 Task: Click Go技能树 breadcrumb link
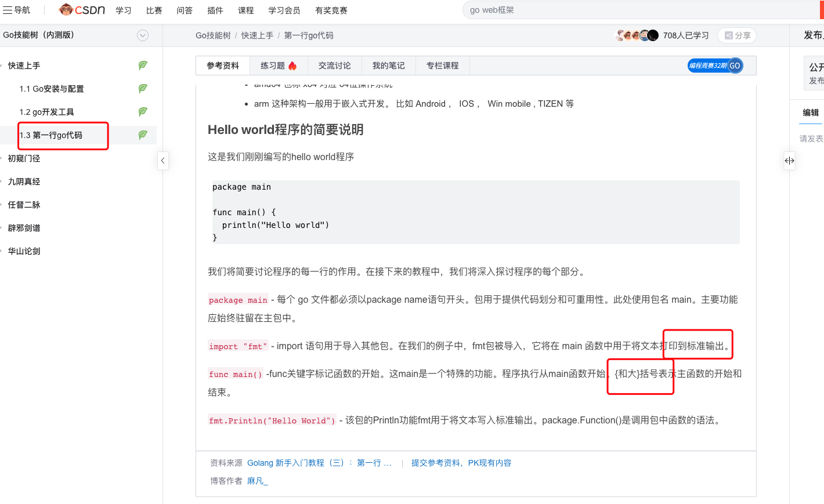pos(213,35)
